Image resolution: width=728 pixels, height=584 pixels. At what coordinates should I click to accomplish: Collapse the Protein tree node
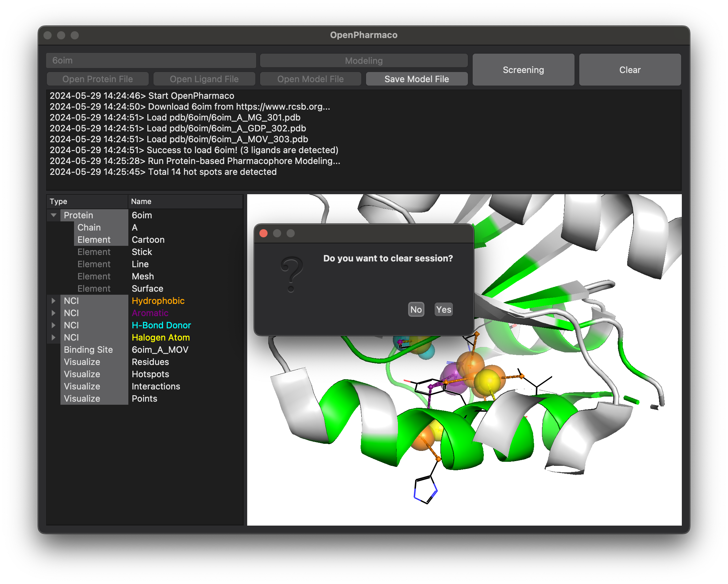[x=53, y=215]
